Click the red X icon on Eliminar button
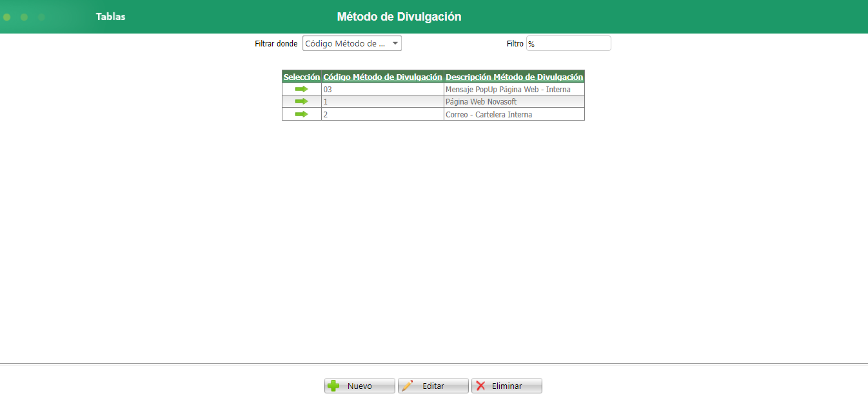Viewport: 868px width, 416px height. (480, 385)
